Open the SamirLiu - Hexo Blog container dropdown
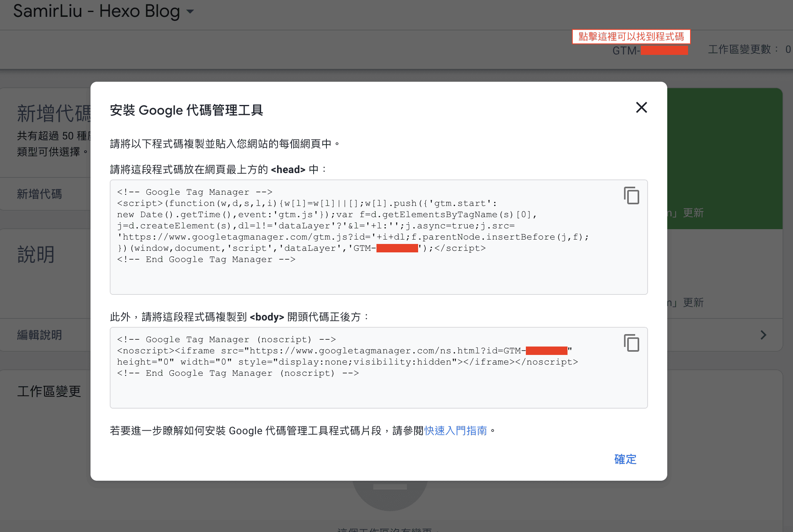 point(190,12)
